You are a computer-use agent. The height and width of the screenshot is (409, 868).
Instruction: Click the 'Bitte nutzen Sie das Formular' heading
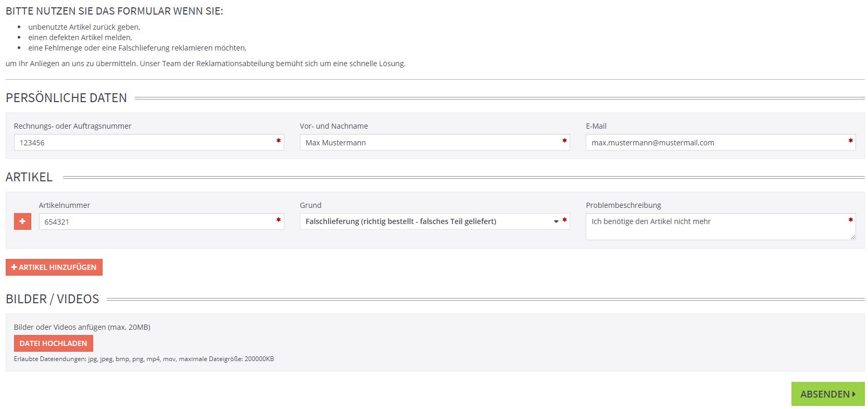(x=115, y=11)
